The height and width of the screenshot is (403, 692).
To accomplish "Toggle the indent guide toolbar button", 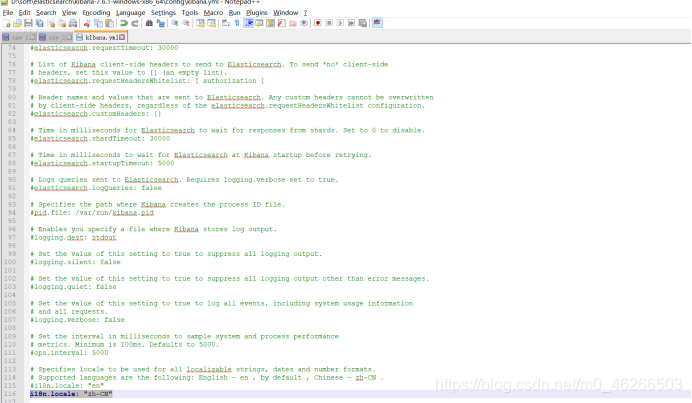I will coord(248,23).
